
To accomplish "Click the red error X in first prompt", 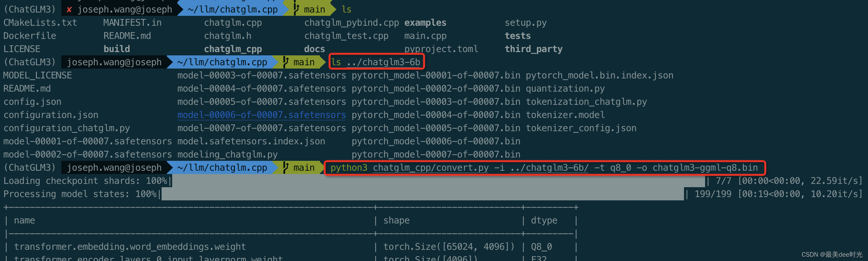I will (x=69, y=10).
